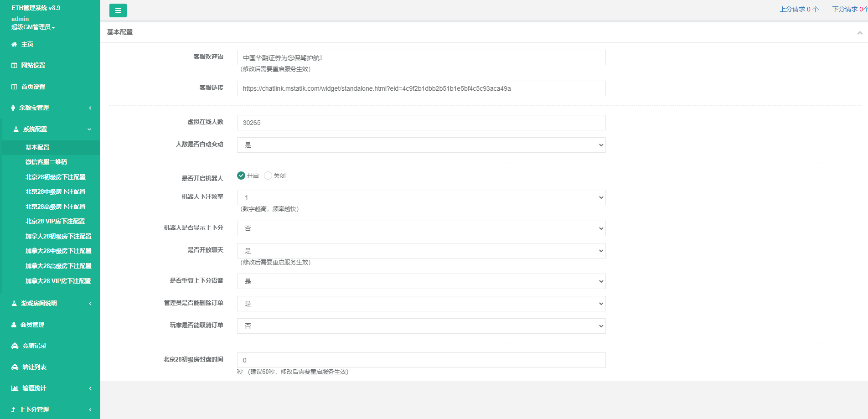868x419 pixels.
Task: Open the 玩家是否能取消订单 dropdown
Action: 421,326
